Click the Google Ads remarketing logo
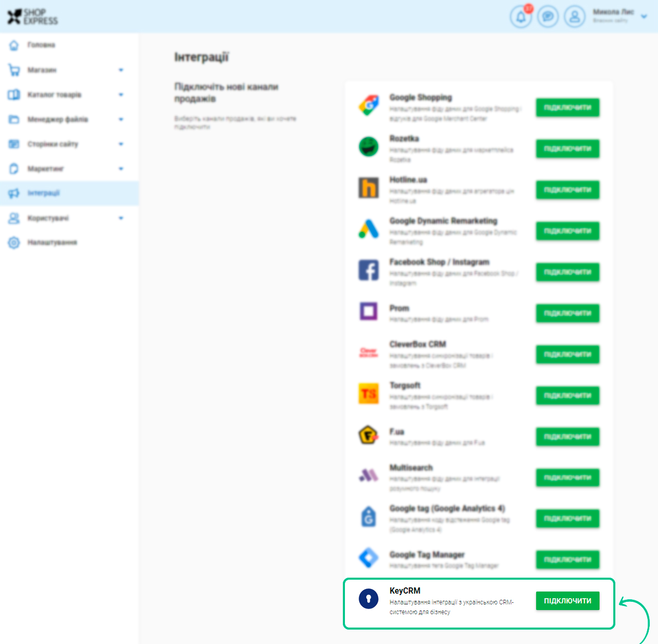The width and height of the screenshot is (658, 644). [369, 229]
